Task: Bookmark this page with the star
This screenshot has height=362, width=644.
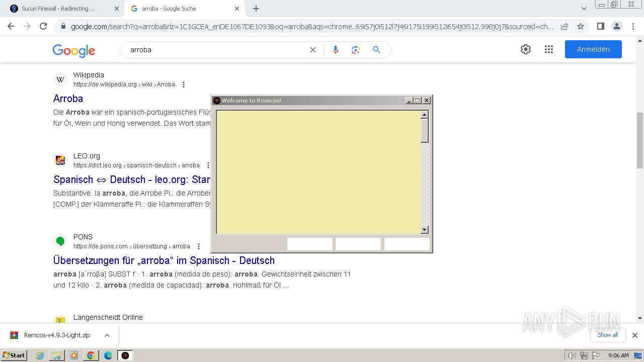Action: click(581, 26)
